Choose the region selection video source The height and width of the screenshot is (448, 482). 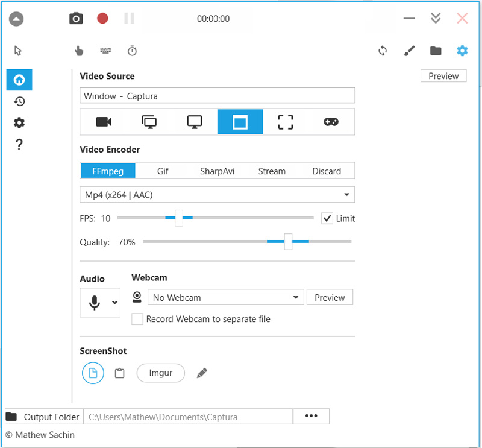tap(285, 122)
